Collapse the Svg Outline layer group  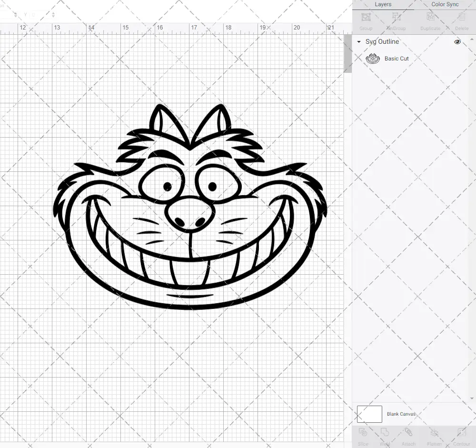[359, 42]
